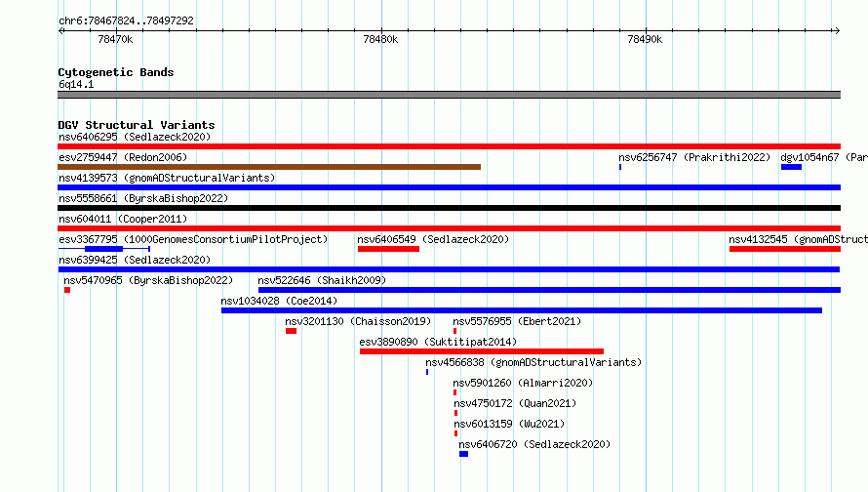Select the red esv3890890 variant bar

click(x=482, y=351)
